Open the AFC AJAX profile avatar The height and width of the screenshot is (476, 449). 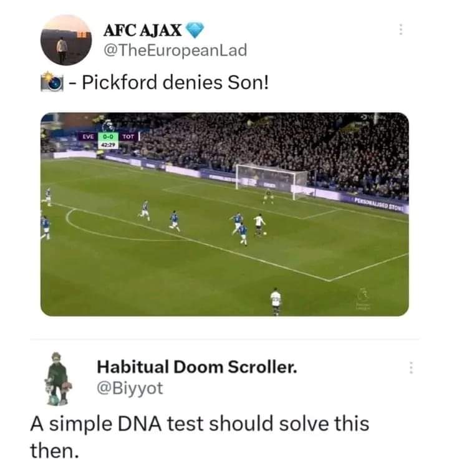tap(66, 40)
